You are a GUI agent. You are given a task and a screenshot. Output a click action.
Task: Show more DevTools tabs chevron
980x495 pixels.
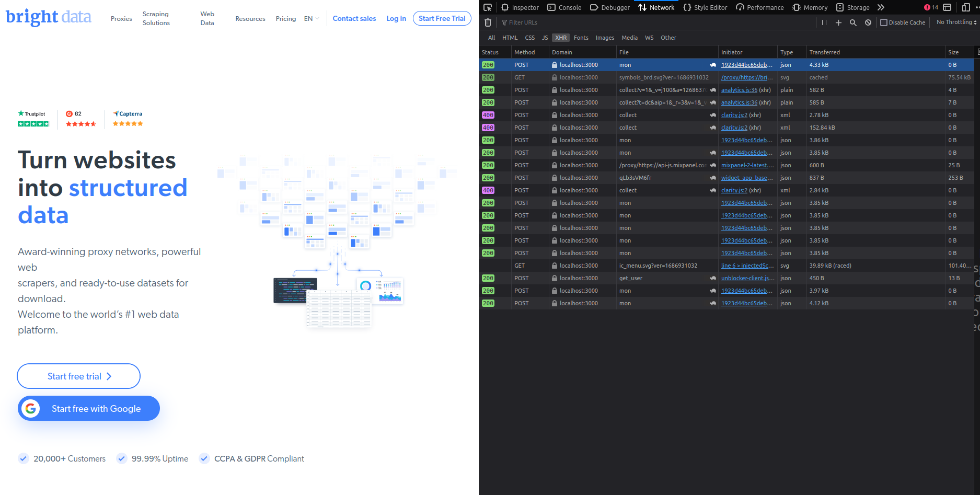click(881, 7)
